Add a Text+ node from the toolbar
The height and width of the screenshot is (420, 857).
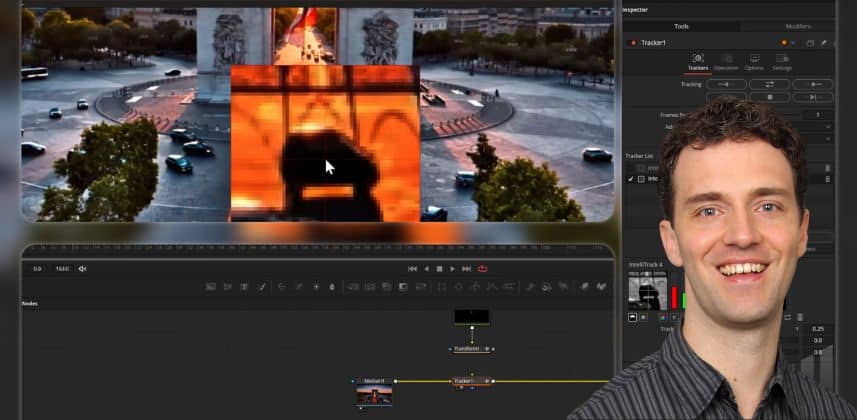tap(244, 286)
